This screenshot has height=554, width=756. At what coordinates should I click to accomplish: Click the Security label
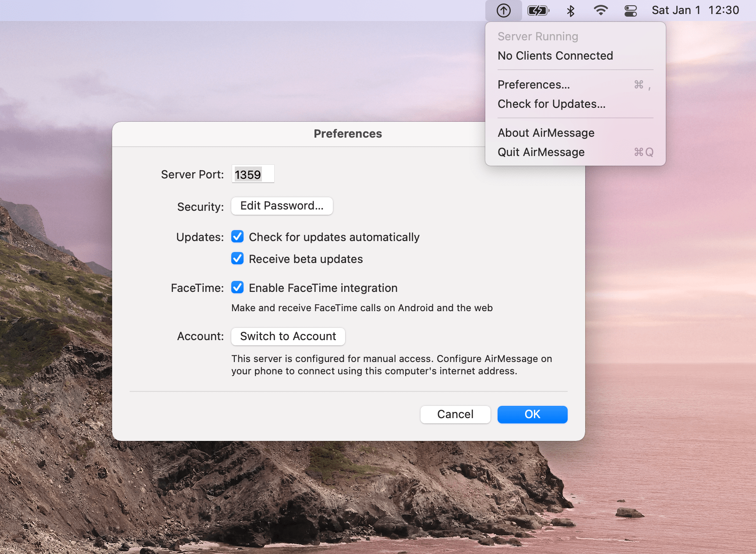[200, 207]
